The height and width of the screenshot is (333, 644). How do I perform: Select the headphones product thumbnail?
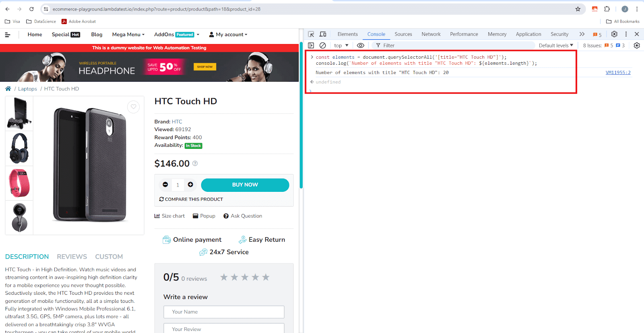pos(19,148)
